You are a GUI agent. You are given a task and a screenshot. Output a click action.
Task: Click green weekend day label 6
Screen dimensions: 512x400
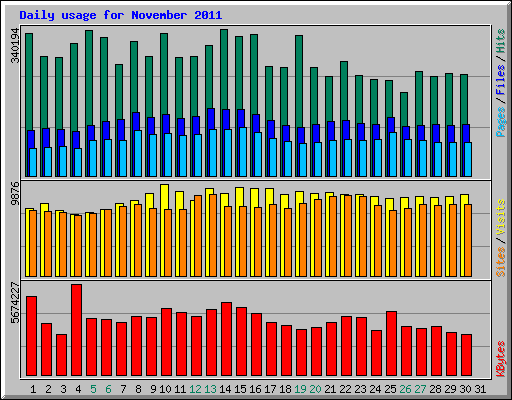pos(108,389)
